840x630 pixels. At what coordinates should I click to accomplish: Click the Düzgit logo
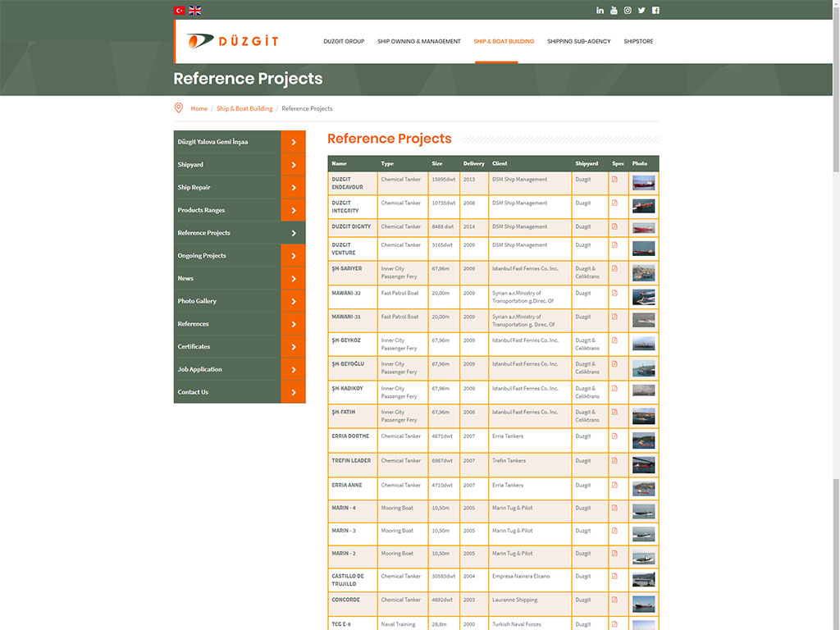click(232, 41)
